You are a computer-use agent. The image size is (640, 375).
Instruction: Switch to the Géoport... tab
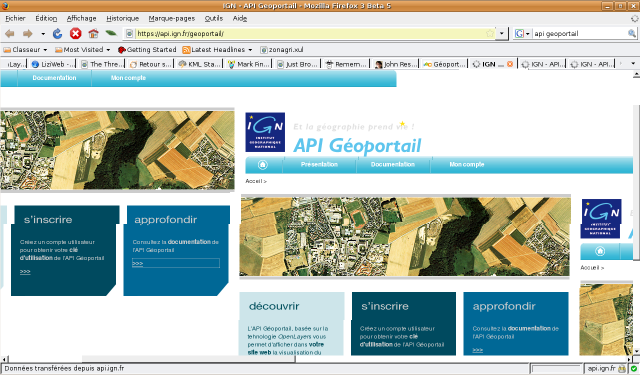444,64
